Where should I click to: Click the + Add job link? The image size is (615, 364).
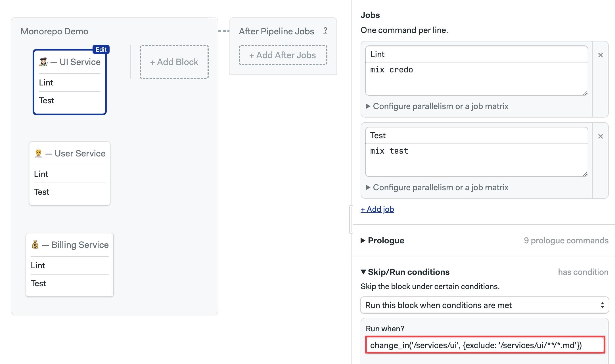377,209
